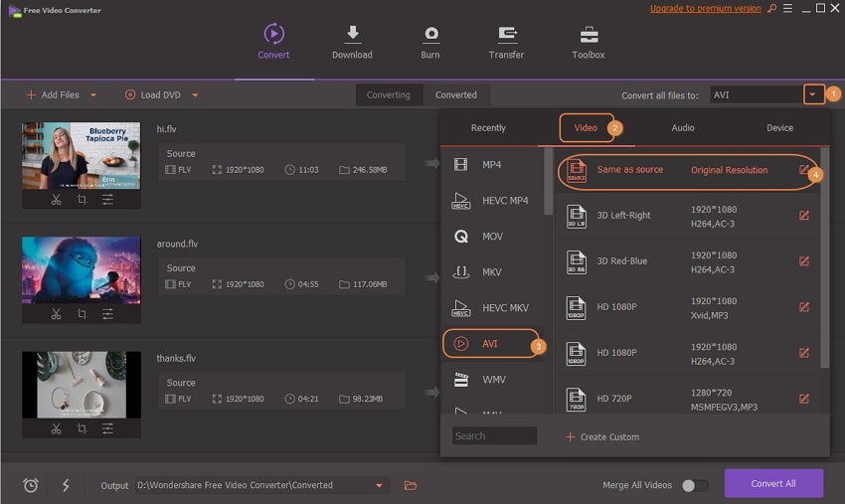845x504 pixels.
Task: Click the Output path field
Action: 260,486
